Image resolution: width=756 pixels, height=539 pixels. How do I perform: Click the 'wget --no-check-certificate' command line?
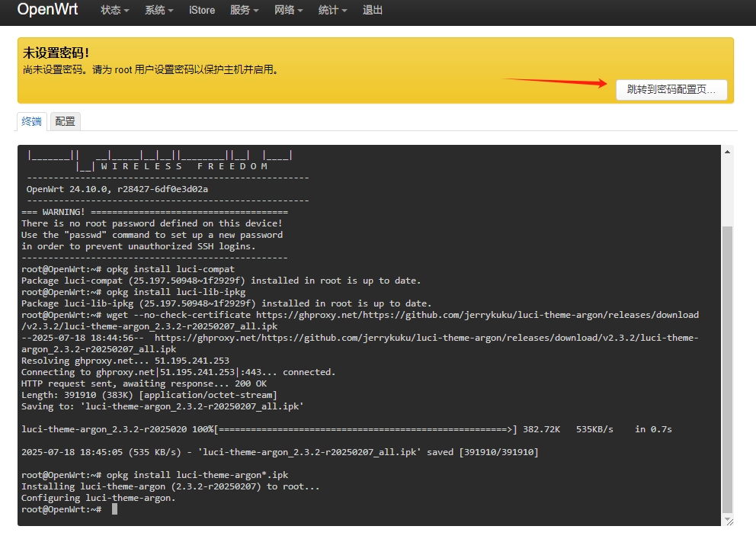(360, 321)
